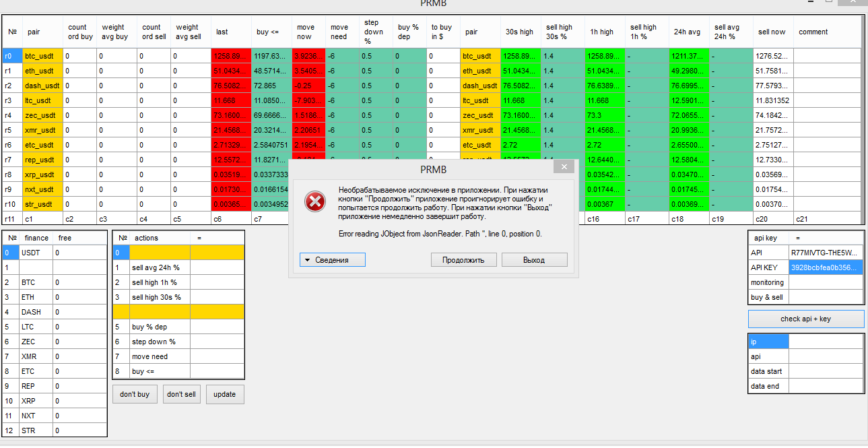Image resolution: width=868 pixels, height=448 pixels.
Task: Click the monitoring value field
Action: [x=826, y=282]
